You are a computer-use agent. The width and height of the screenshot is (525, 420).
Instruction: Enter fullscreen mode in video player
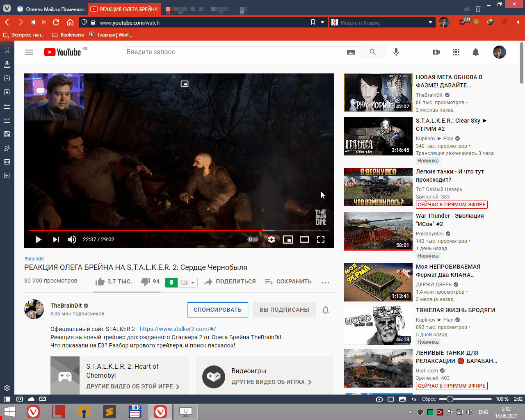tap(321, 240)
